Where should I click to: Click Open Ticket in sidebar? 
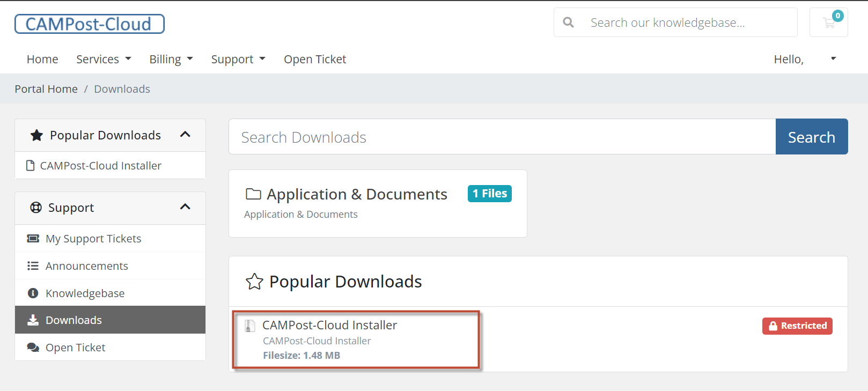point(110,348)
